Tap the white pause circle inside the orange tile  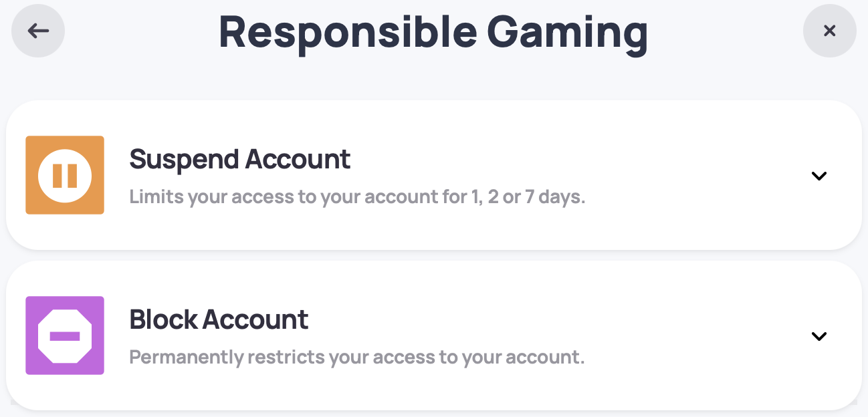65,175
